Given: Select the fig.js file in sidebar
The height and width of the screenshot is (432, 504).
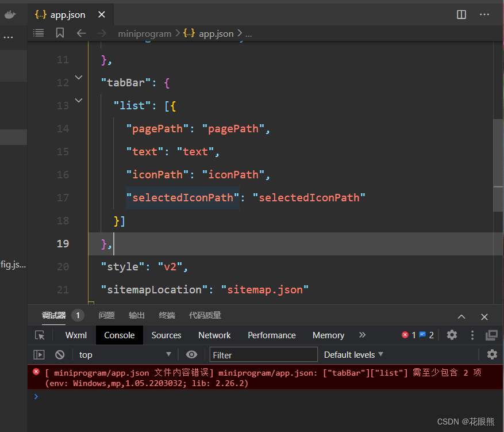Looking at the screenshot, I should 13,265.
